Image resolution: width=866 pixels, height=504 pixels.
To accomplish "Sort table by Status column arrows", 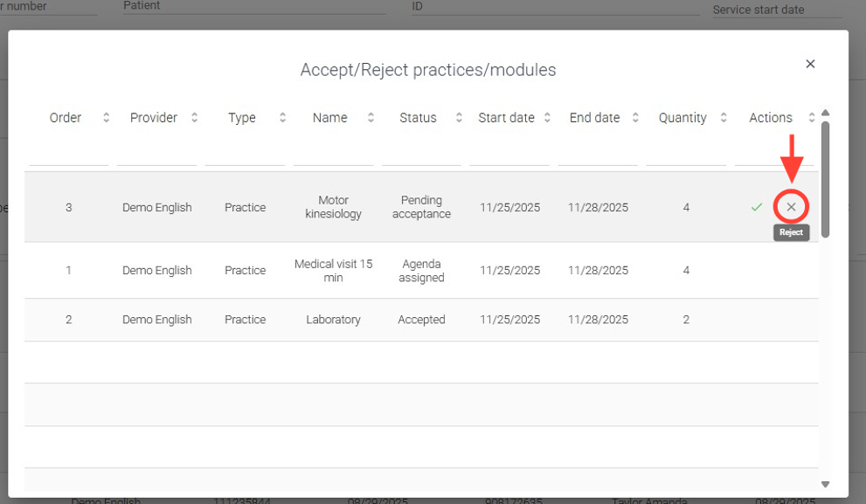I will 459,118.
